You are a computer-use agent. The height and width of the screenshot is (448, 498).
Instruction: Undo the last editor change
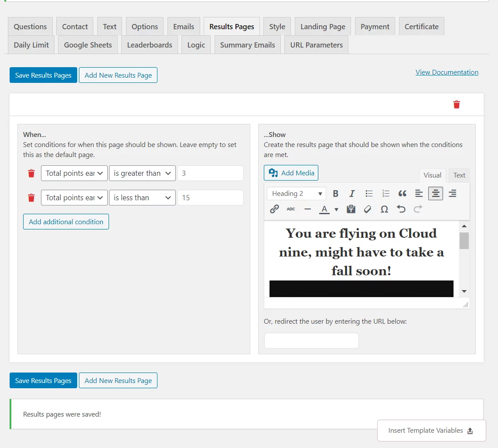[x=401, y=209]
